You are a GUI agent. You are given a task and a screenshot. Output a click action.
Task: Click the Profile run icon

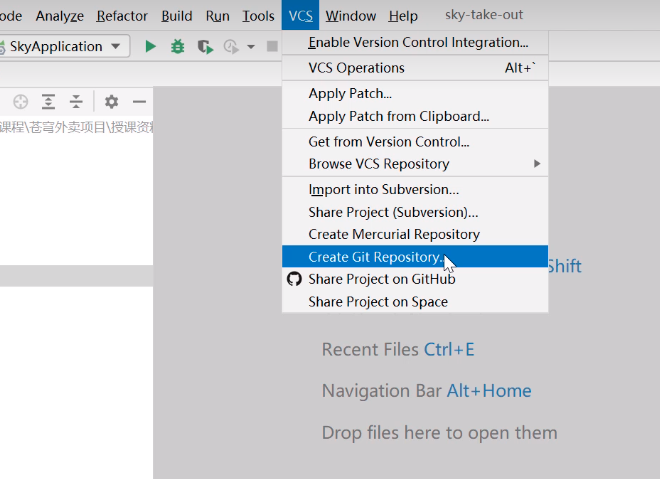click(x=231, y=46)
